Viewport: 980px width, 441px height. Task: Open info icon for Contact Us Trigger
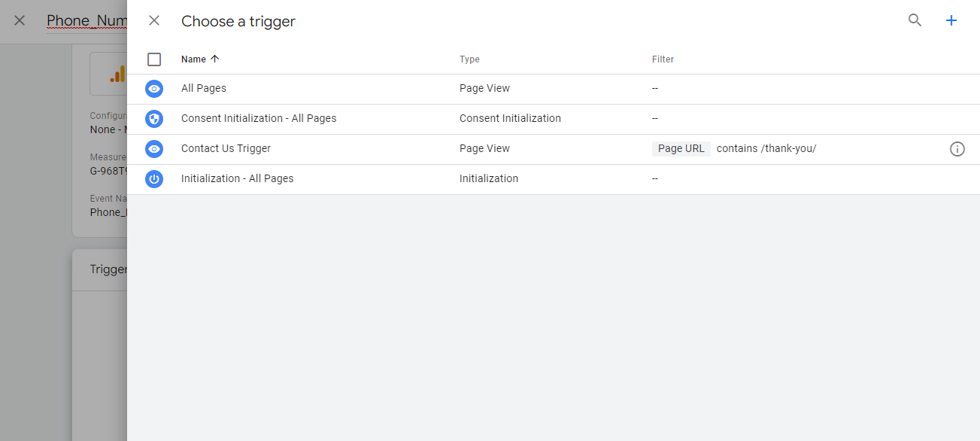click(x=957, y=149)
